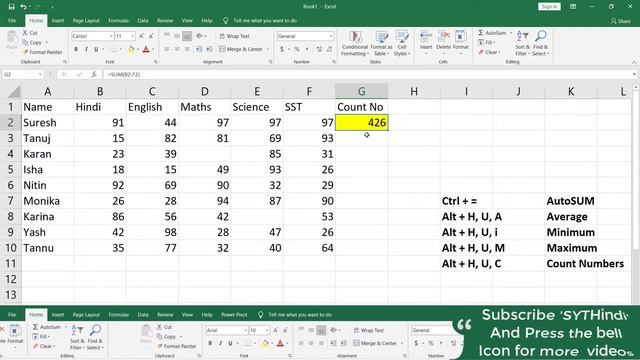Insert function using the fx button

pos(94,74)
